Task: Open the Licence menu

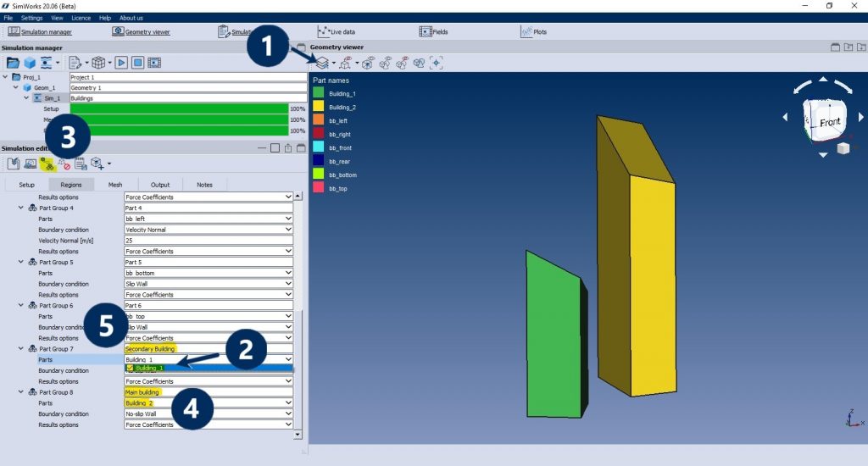Action: coord(81,18)
